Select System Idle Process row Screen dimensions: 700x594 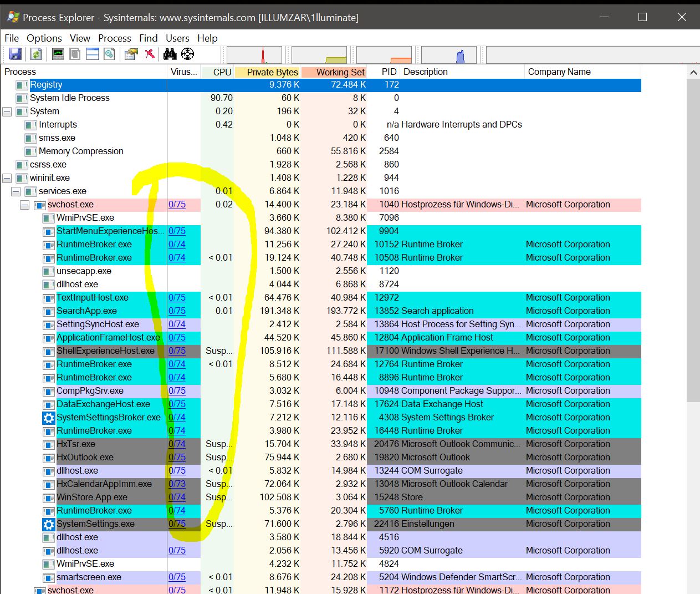(x=321, y=98)
